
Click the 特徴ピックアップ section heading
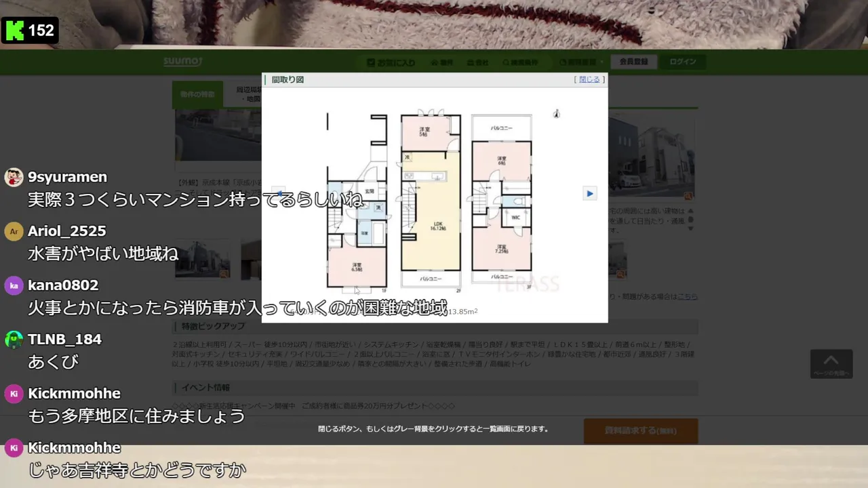click(x=213, y=326)
